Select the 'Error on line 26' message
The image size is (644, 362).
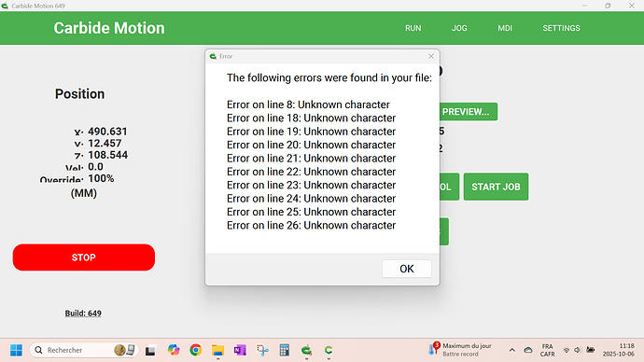tap(312, 226)
